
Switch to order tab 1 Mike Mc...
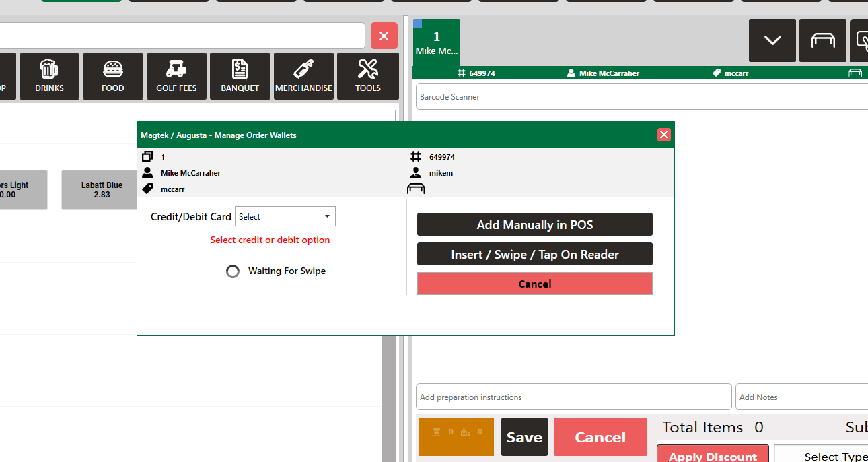point(436,42)
